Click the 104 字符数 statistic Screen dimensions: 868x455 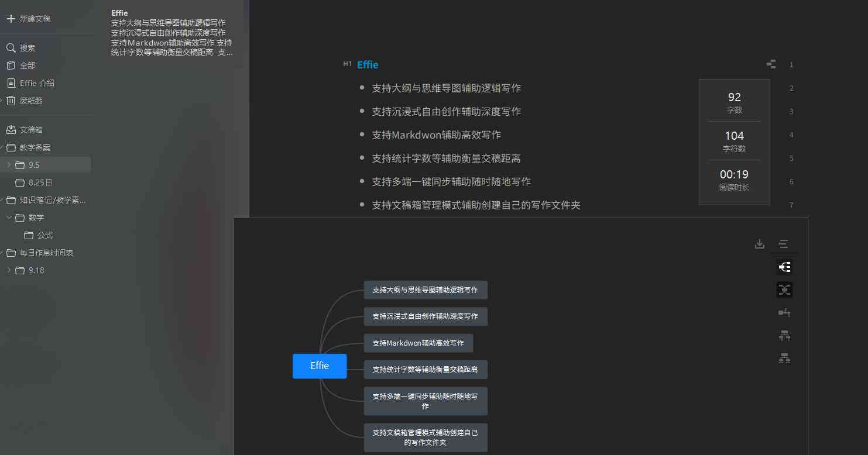tap(734, 141)
